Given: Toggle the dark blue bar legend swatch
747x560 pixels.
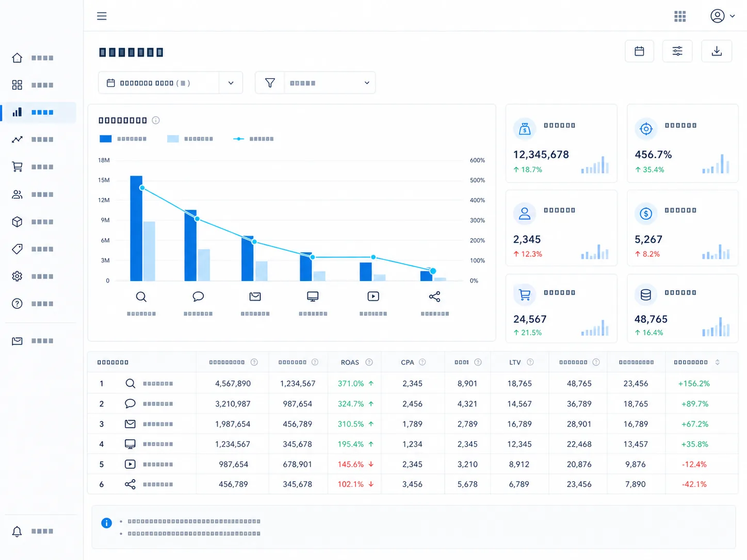Looking at the screenshot, I should [x=105, y=139].
